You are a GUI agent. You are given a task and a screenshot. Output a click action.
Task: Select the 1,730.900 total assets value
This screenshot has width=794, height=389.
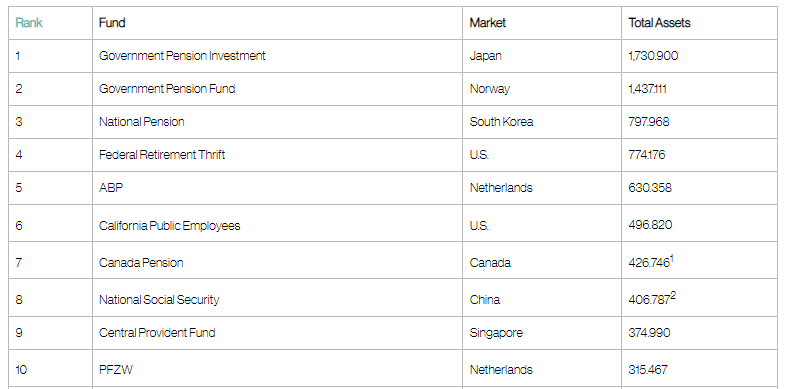(x=653, y=56)
